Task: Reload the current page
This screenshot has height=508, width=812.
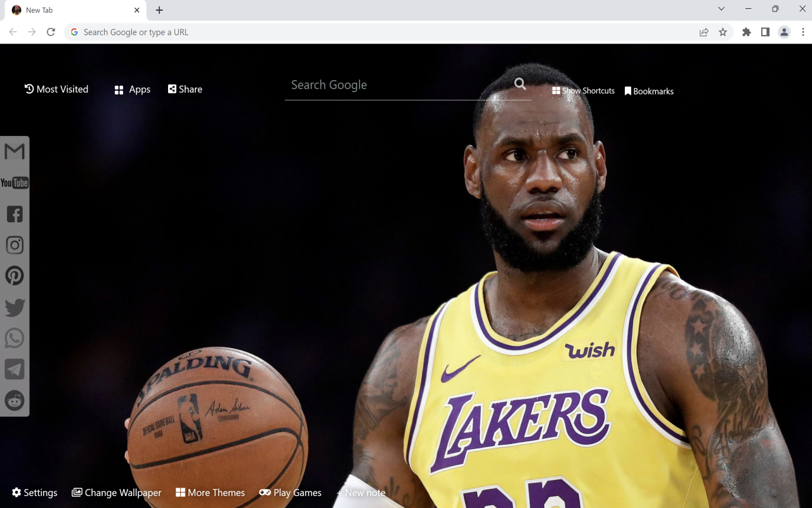Action: point(51,32)
